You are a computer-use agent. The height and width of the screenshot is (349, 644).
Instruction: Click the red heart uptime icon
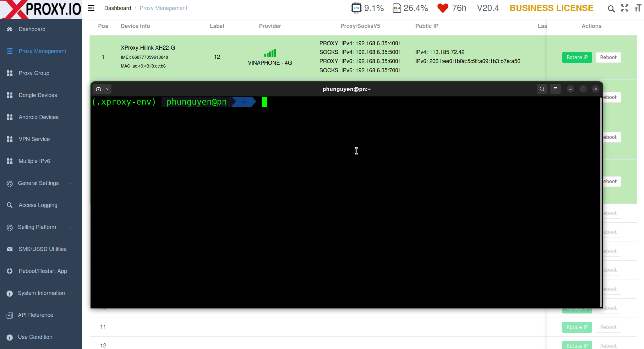[x=443, y=8]
